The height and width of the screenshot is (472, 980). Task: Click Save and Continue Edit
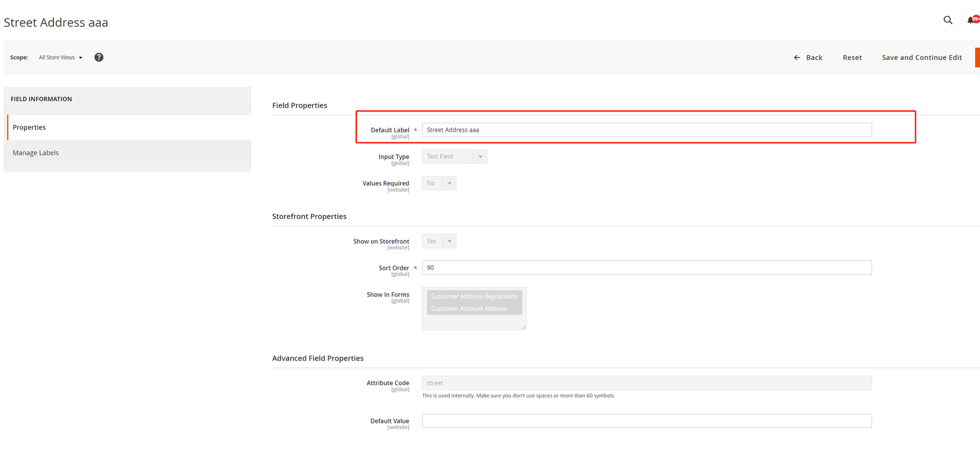click(921, 58)
